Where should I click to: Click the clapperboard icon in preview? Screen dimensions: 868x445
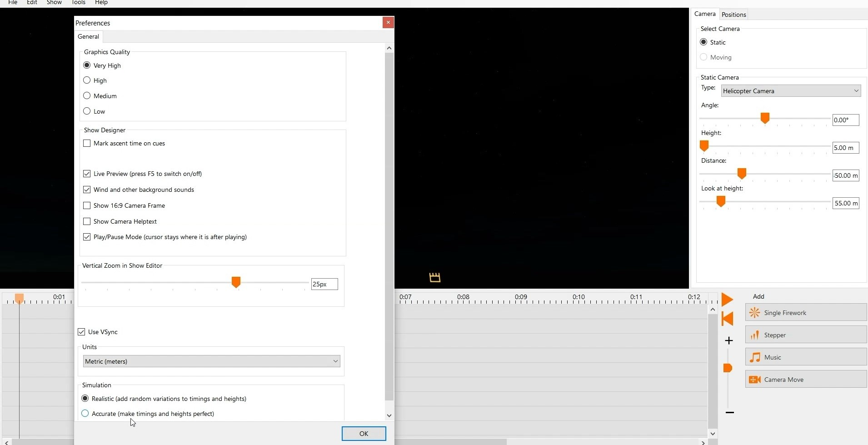click(435, 277)
